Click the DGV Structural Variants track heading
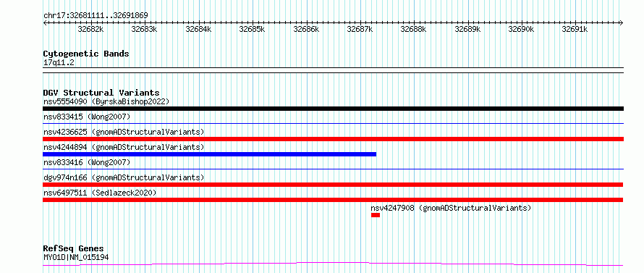644x273 pixels. (x=101, y=93)
